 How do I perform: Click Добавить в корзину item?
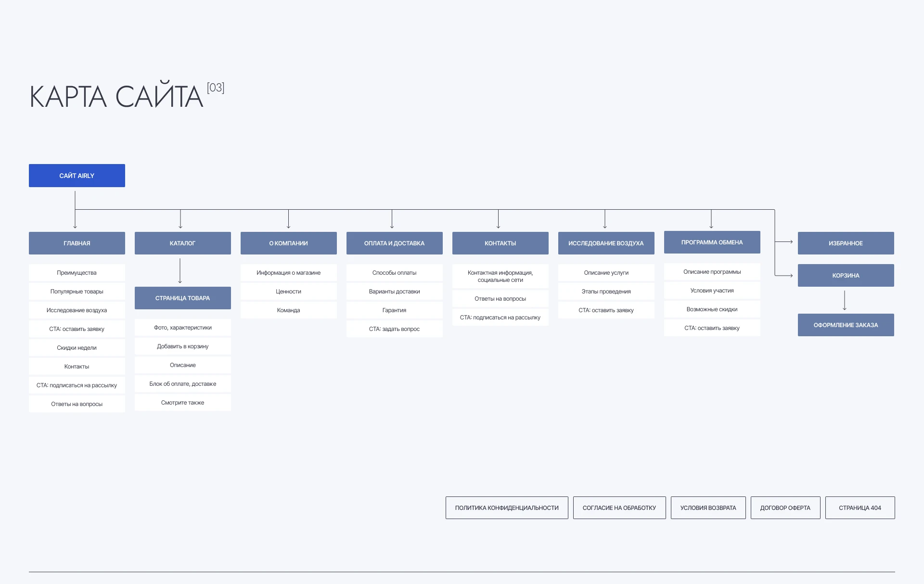183,346
